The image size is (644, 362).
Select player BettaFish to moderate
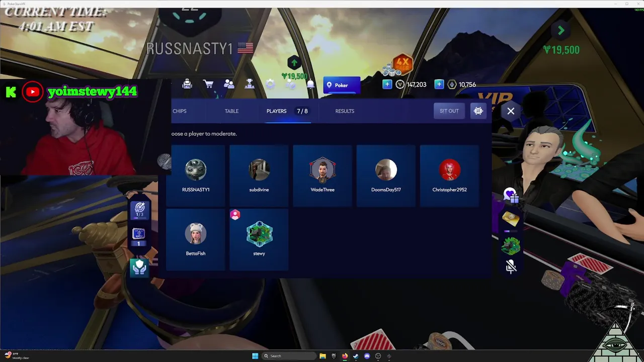[195, 239]
